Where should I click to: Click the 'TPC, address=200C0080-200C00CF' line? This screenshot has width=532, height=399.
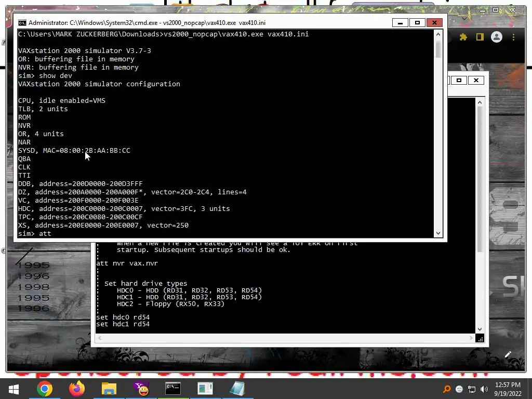[81, 217]
